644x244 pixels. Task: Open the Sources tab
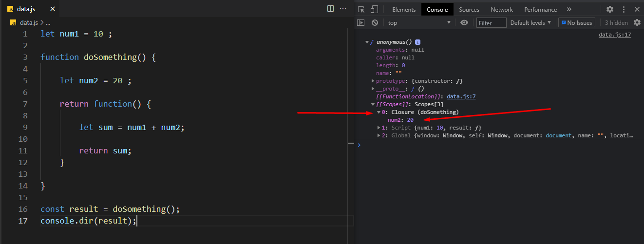point(469,9)
